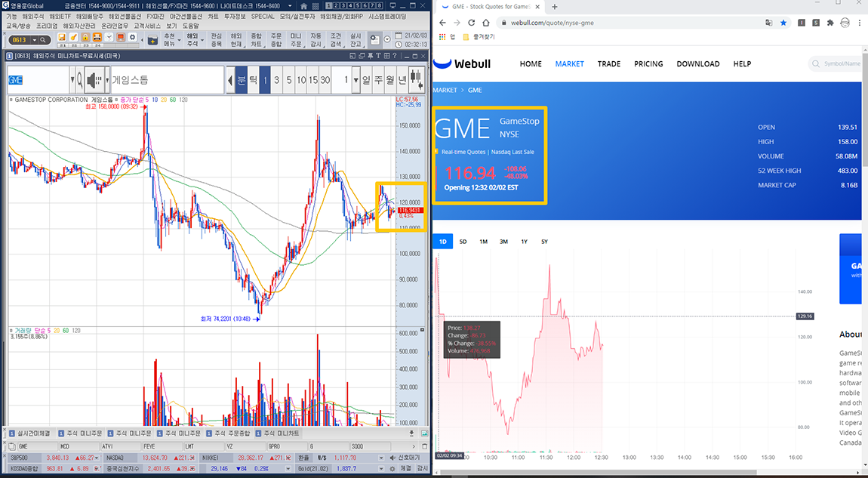Open the interval value dropdown showing 1
Image resolution: width=868 pixels, height=478 pixels.
pyautogui.click(x=356, y=80)
